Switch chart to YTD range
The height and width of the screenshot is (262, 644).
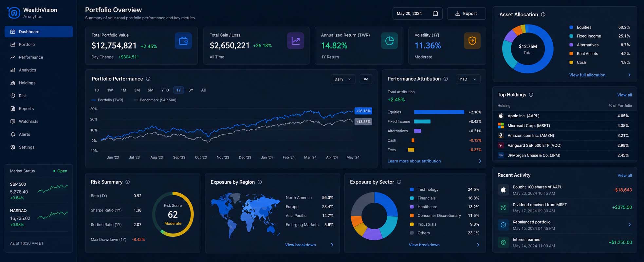(x=165, y=90)
